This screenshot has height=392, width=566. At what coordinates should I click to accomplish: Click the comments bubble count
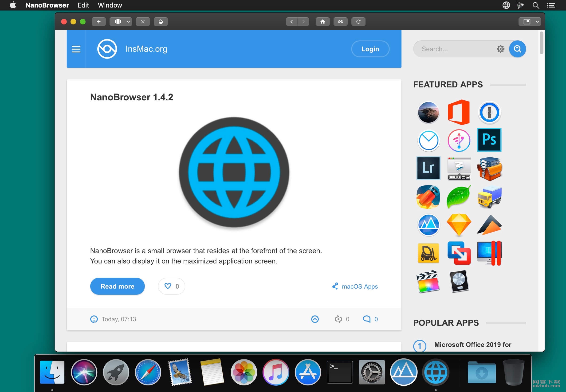pos(370,319)
